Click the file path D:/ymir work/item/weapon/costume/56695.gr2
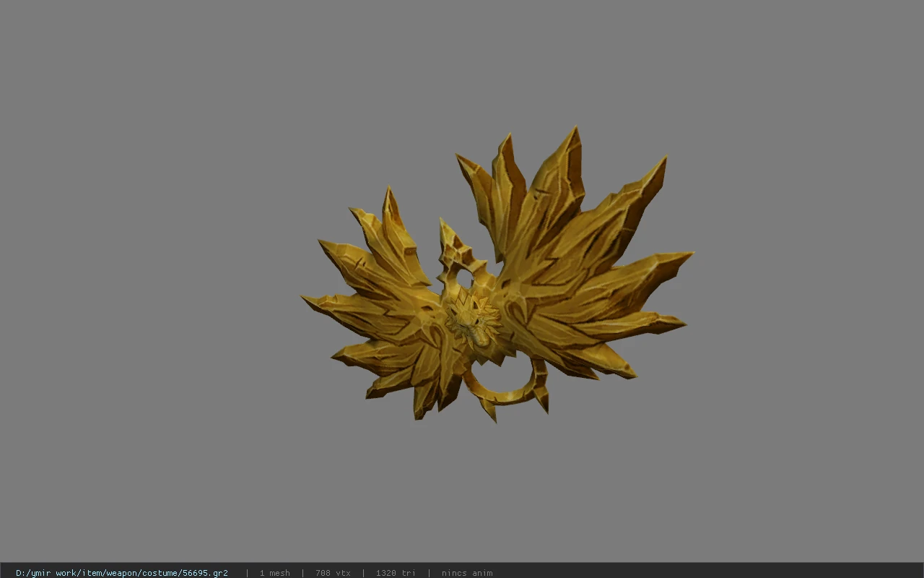The height and width of the screenshot is (578, 924). 122,573
